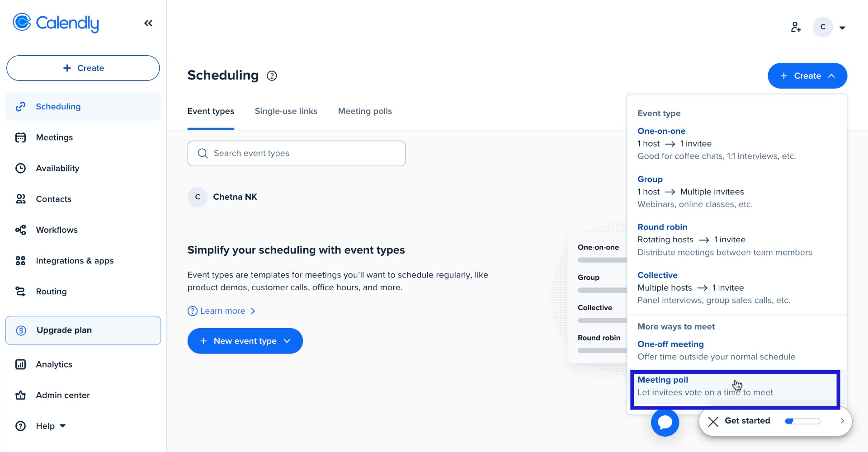Choose the Round robin event type
This screenshot has width=868, height=452.
[662, 227]
